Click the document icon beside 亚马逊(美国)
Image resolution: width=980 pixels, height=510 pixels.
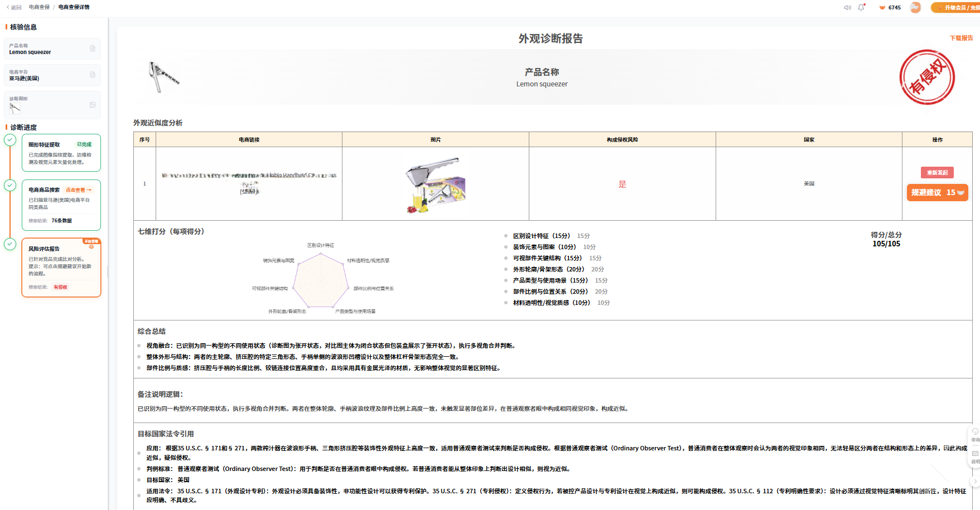93,75
